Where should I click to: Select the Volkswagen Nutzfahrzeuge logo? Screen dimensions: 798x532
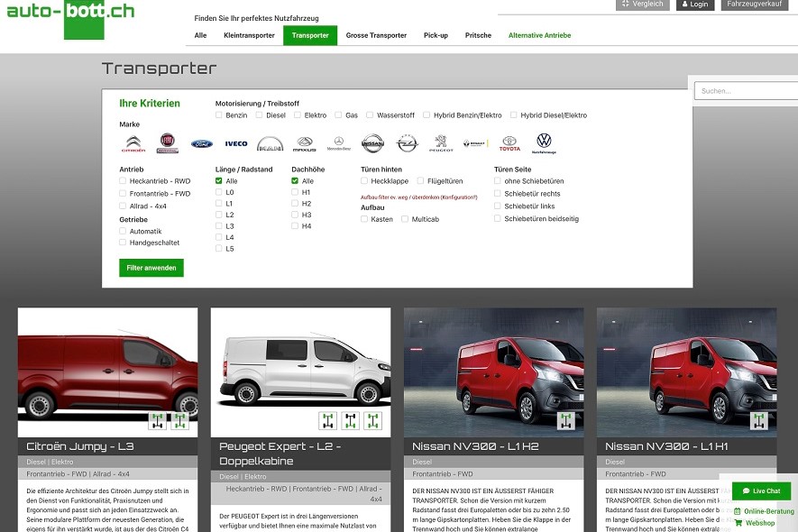click(x=544, y=142)
